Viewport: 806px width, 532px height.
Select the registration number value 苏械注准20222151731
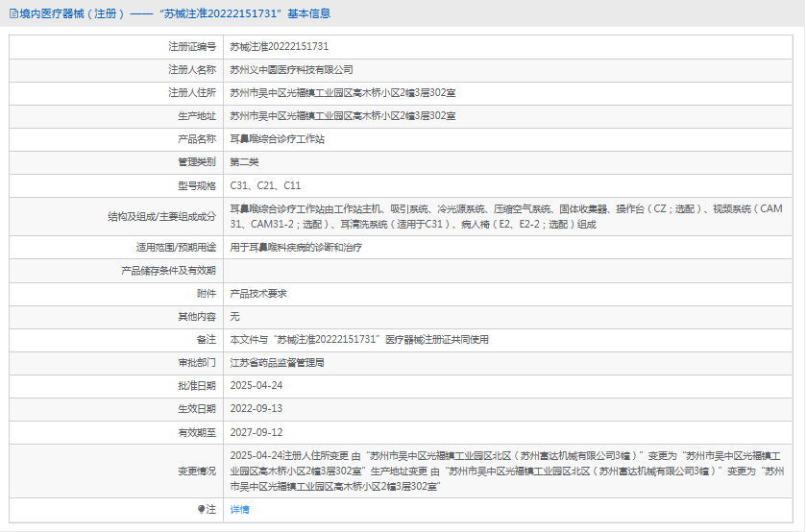click(280, 46)
